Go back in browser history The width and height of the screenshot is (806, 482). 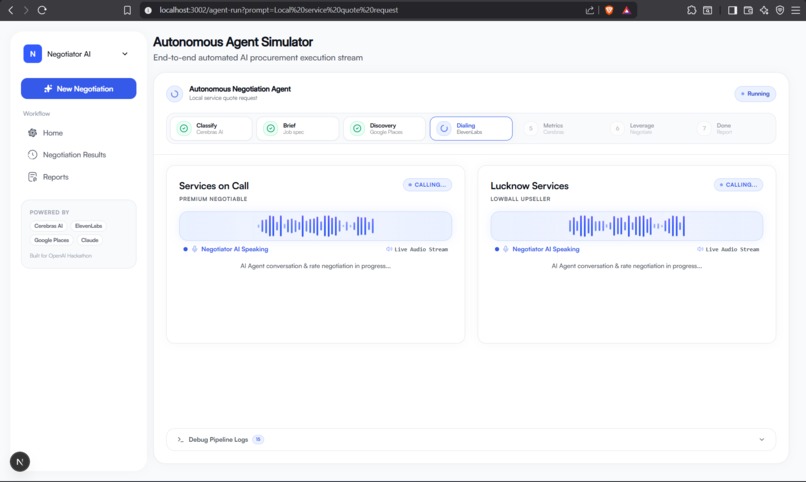pyautogui.click(x=10, y=10)
